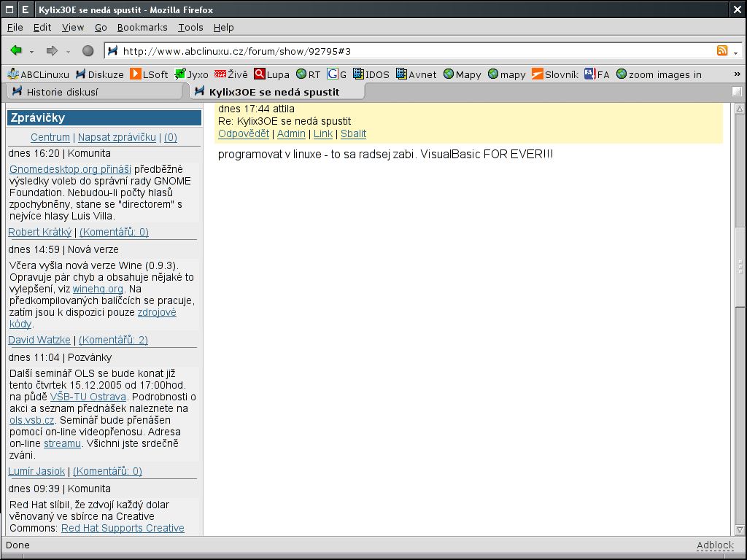Click the streamu link
Screen dimensions: 747x560
click(63, 443)
